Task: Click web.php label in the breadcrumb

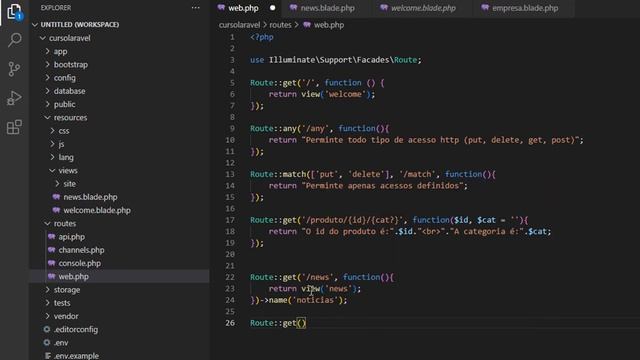Action: (329, 25)
